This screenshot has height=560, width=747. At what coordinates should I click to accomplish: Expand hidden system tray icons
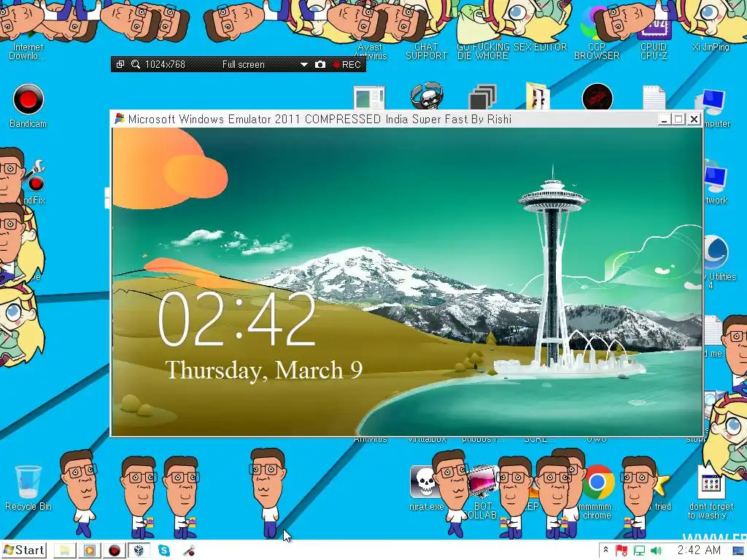[x=605, y=550]
